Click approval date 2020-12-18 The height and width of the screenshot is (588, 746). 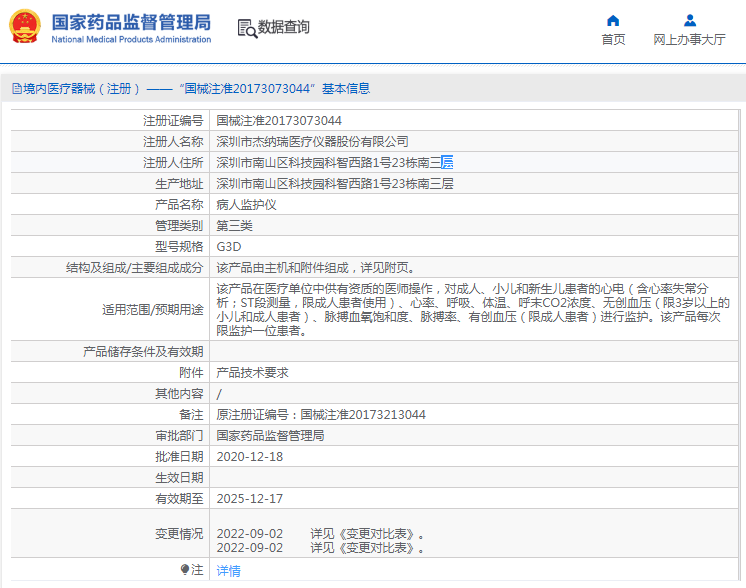[x=250, y=457]
